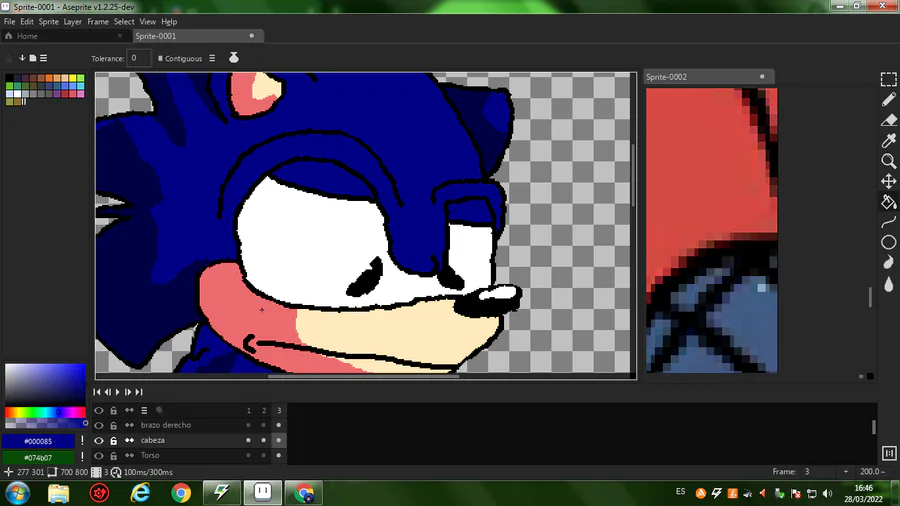900x506 pixels.
Task: Click the Sprite-0002 tab
Action: [709, 77]
